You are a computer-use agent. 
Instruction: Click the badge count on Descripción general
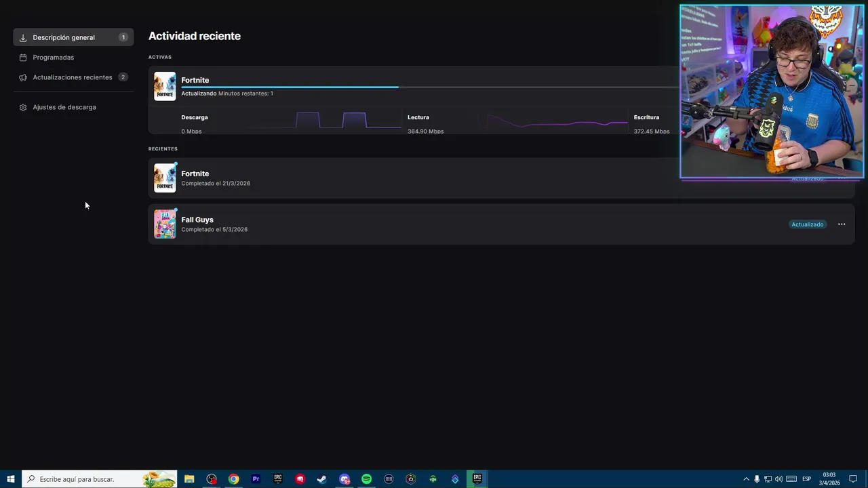(x=123, y=37)
